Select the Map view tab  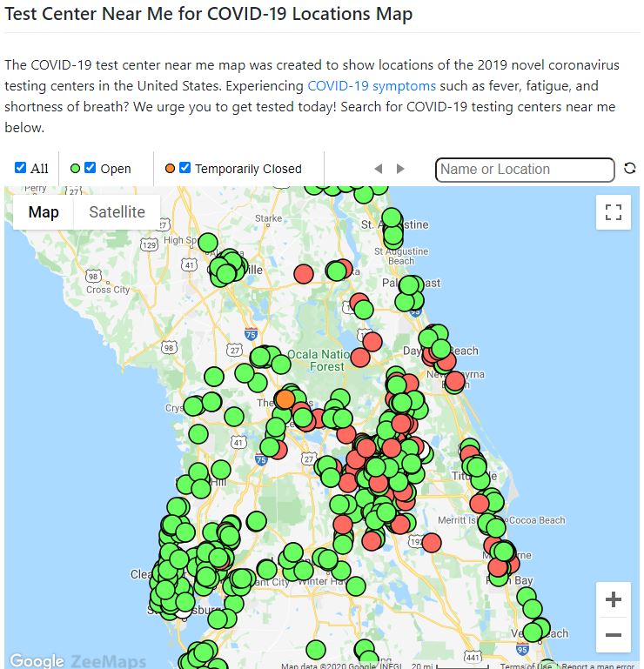pos(44,212)
